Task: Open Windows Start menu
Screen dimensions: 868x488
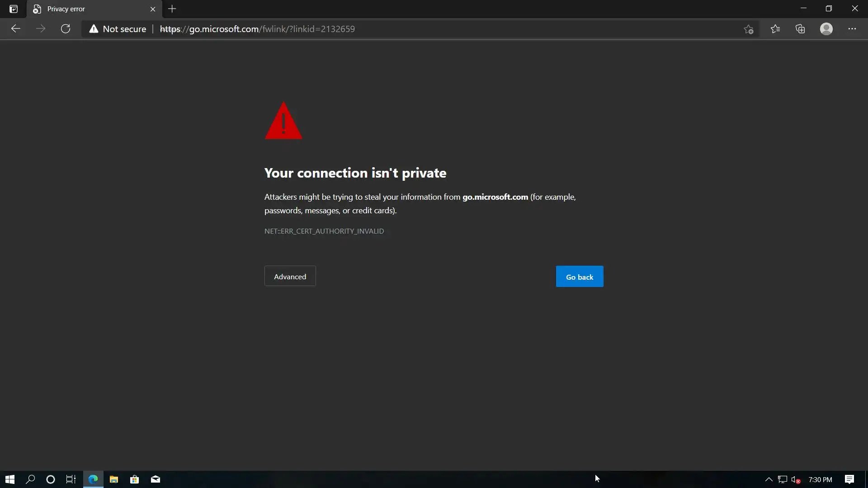Action: tap(10, 479)
